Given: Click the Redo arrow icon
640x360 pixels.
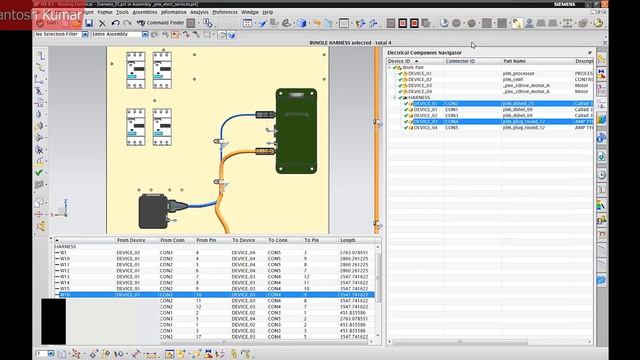Looking at the screenshot, I should point(127,23).
